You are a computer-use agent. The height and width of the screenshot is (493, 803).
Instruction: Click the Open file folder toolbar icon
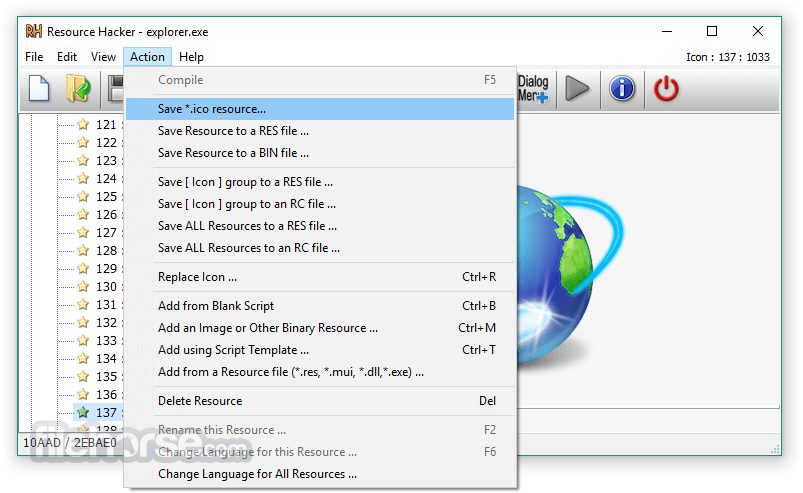tap(78, 88)
